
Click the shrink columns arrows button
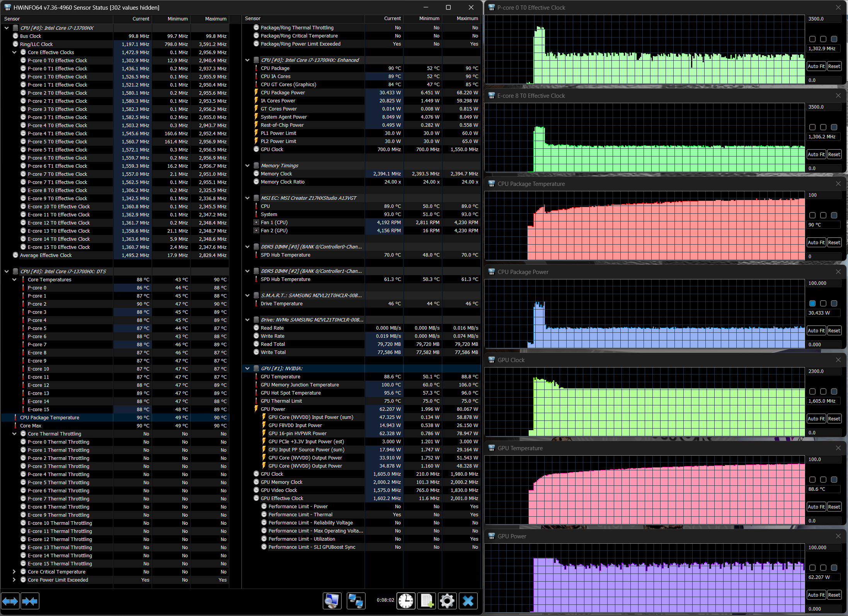tap(30, 601)
